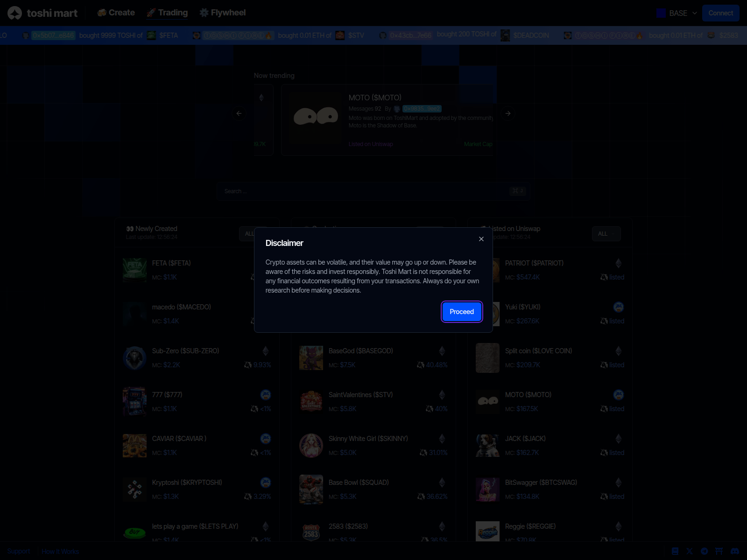The height and width of the screenshot is (560, 747).
Task: Click the FETA token thumbnail
Action: [x=134, y=270]
